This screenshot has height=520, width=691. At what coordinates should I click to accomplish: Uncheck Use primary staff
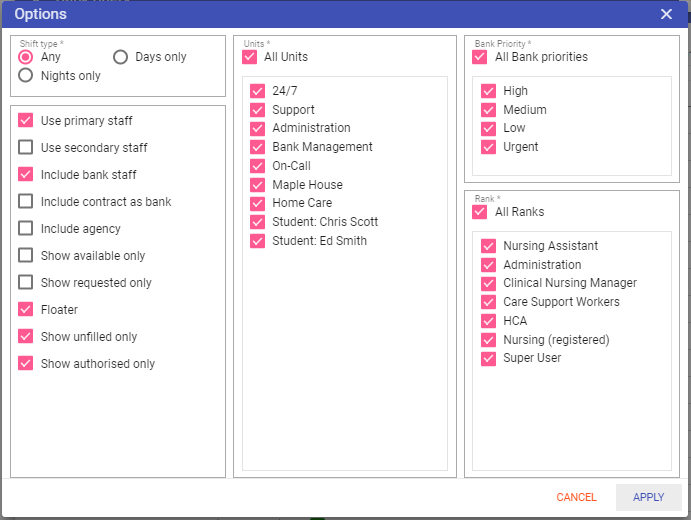(26, 121)
